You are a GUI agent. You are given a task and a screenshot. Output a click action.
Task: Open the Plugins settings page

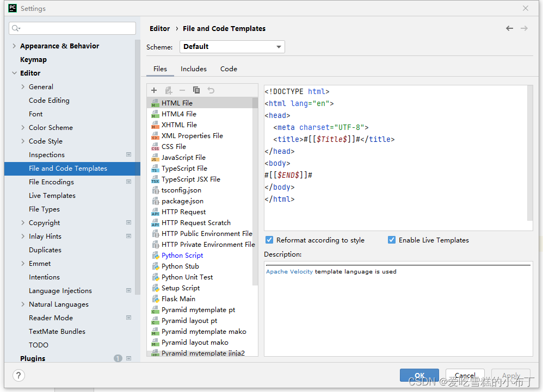(33, 358)
